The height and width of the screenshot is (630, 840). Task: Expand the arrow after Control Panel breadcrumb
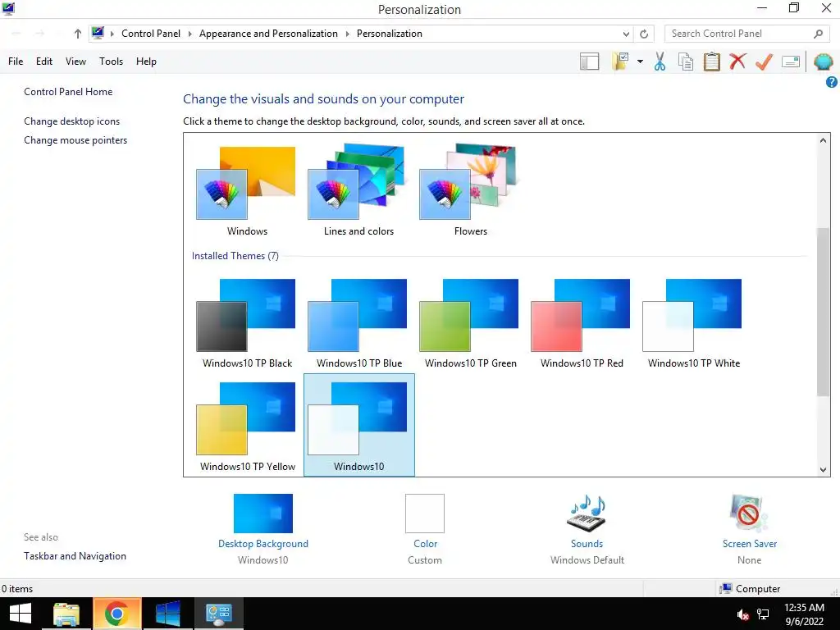189,34
